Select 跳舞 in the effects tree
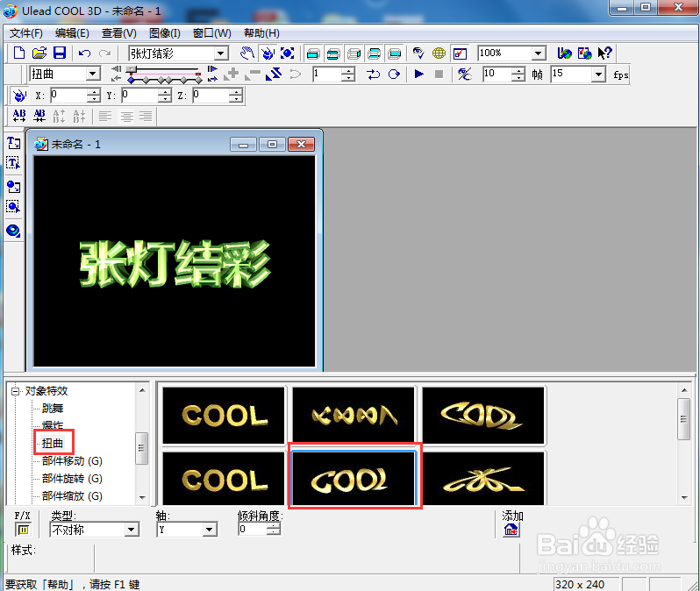Viewport: 700px width, 591px height. click(x=53, y=408)
